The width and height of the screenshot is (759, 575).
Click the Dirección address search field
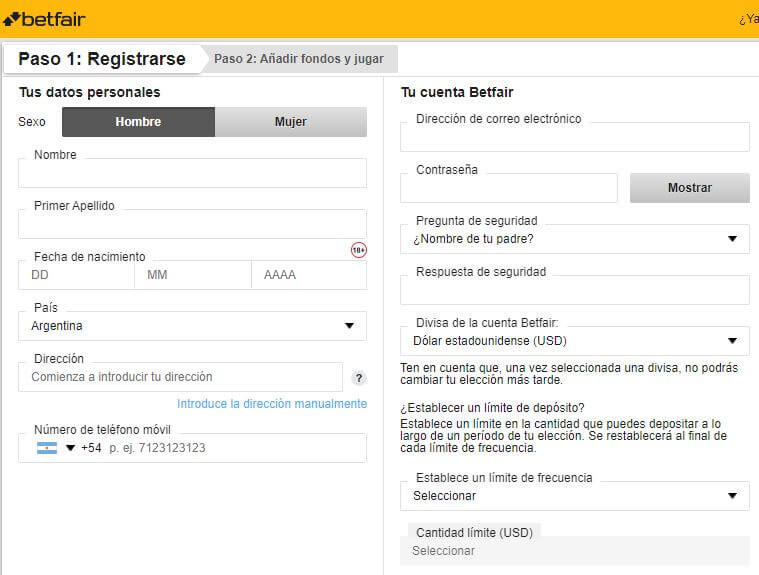pyautogui.click(x=181, y=377)
